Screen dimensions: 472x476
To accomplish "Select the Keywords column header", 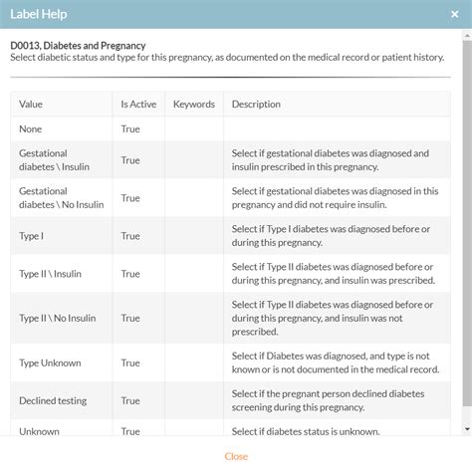I will 194,105.
